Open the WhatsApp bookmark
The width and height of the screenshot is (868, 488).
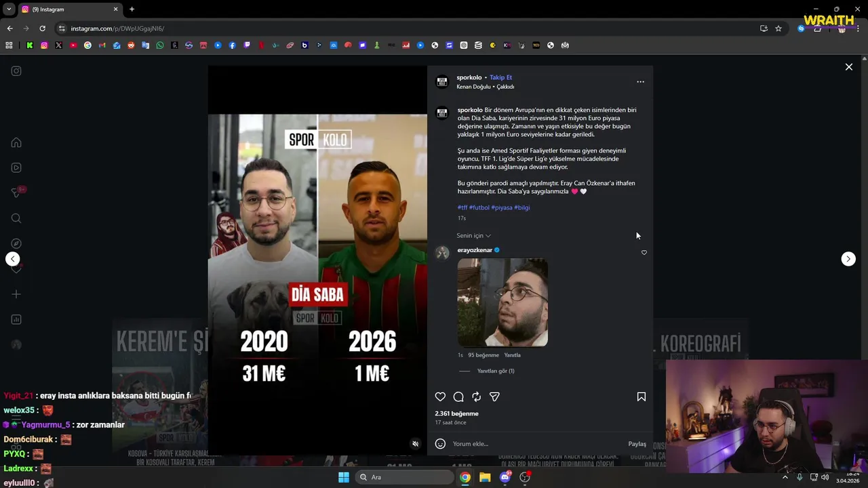click(160, 45)
